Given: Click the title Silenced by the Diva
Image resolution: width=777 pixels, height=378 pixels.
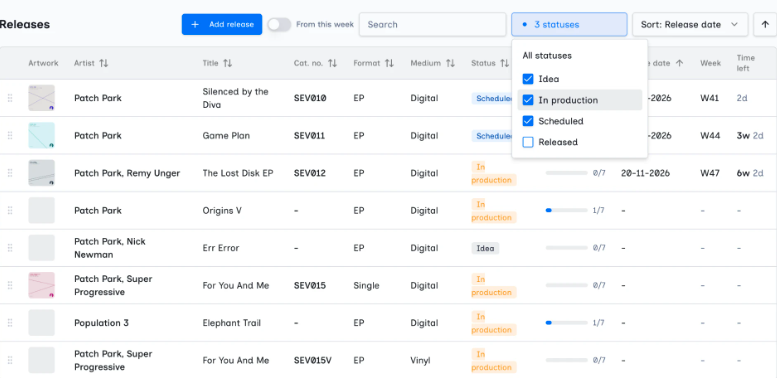Looking at the screenshot, I should [235, 98].
